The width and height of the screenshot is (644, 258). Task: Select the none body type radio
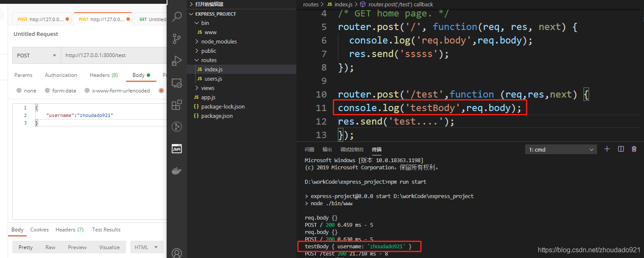click(19, 90)
